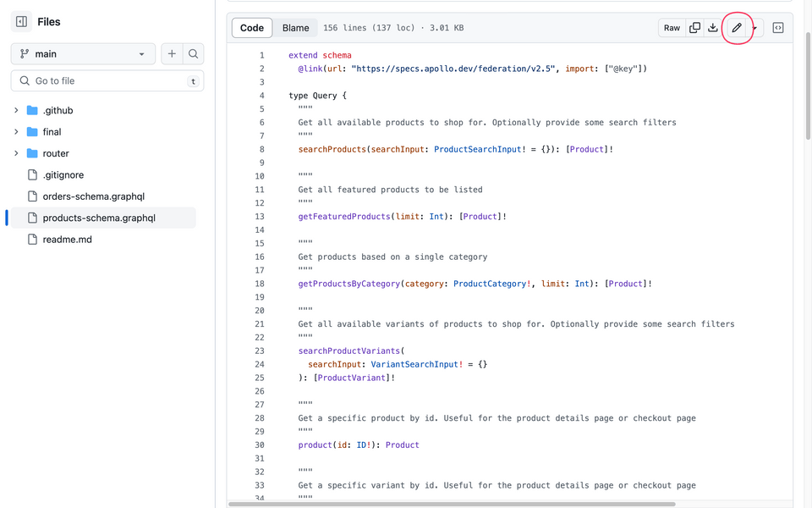The width and height of the screenshot is (812, 508).
Task: Click the git branch icon beside main
Action: pos(25,54)
